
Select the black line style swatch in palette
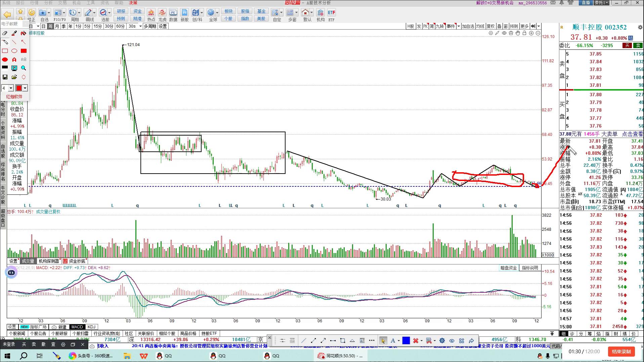coord(5,68)
